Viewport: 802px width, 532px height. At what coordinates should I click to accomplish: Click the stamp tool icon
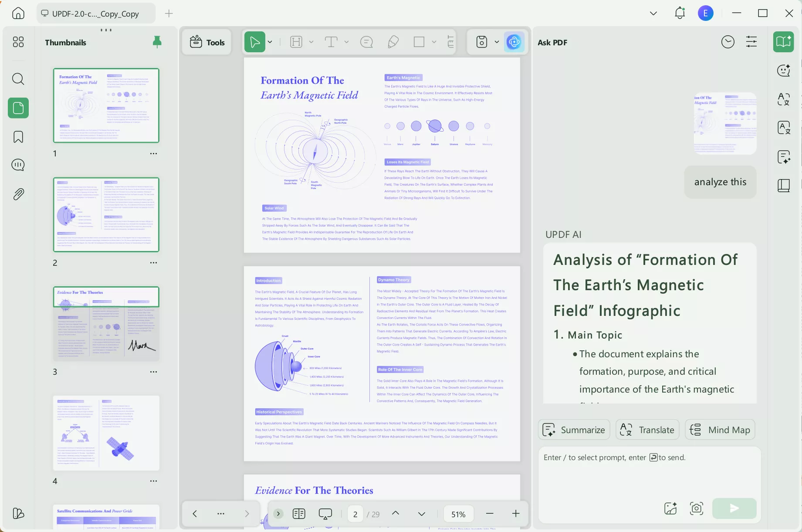click(482, 42)
